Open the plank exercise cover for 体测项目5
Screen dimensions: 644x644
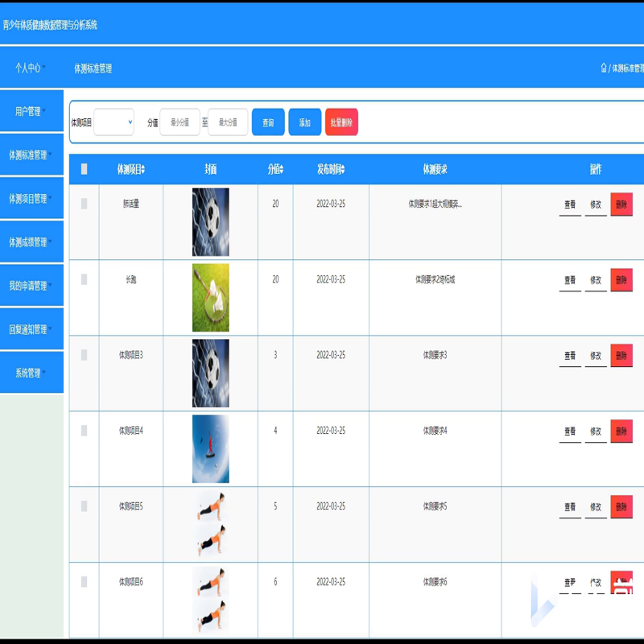[211, 525]
